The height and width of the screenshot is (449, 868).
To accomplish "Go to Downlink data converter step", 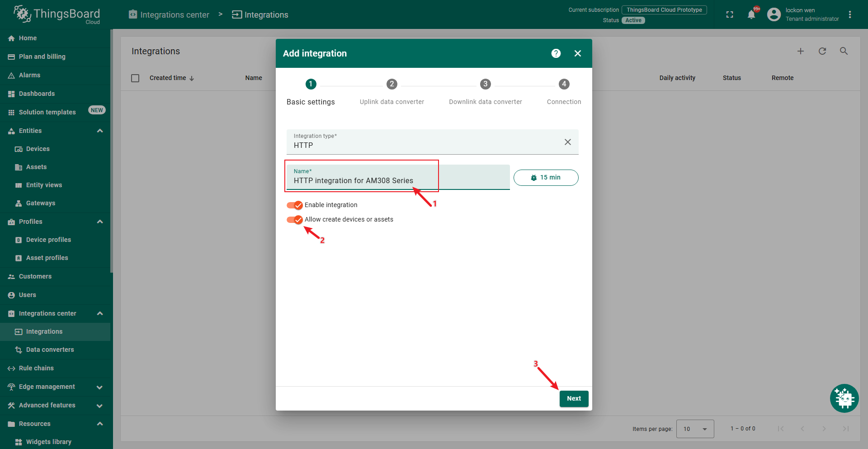I will (486, 93).
